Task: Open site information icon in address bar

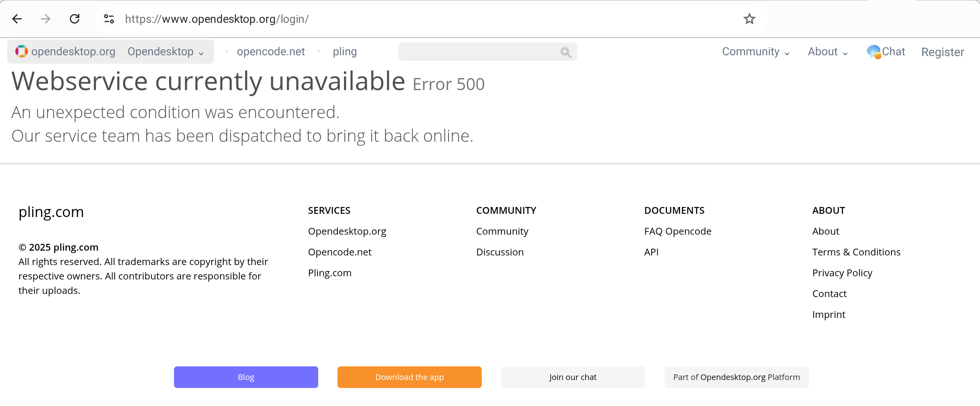Action: [109, 19]
